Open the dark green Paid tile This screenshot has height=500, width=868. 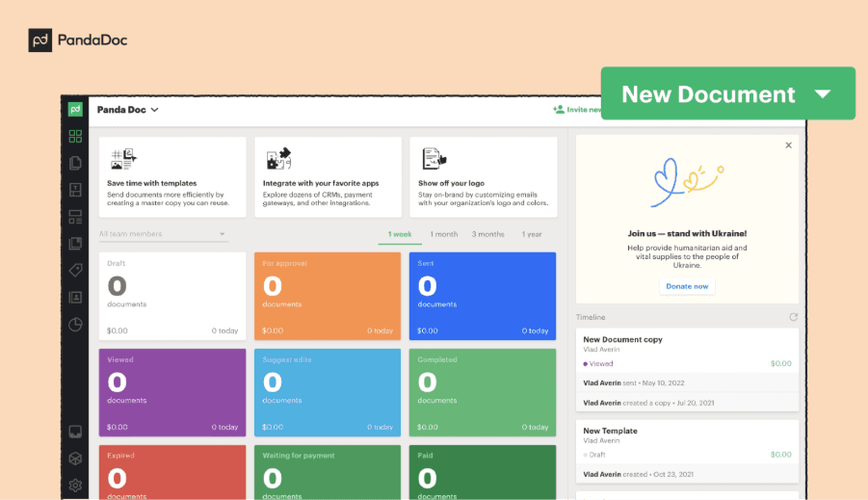[x=482, y=472]
